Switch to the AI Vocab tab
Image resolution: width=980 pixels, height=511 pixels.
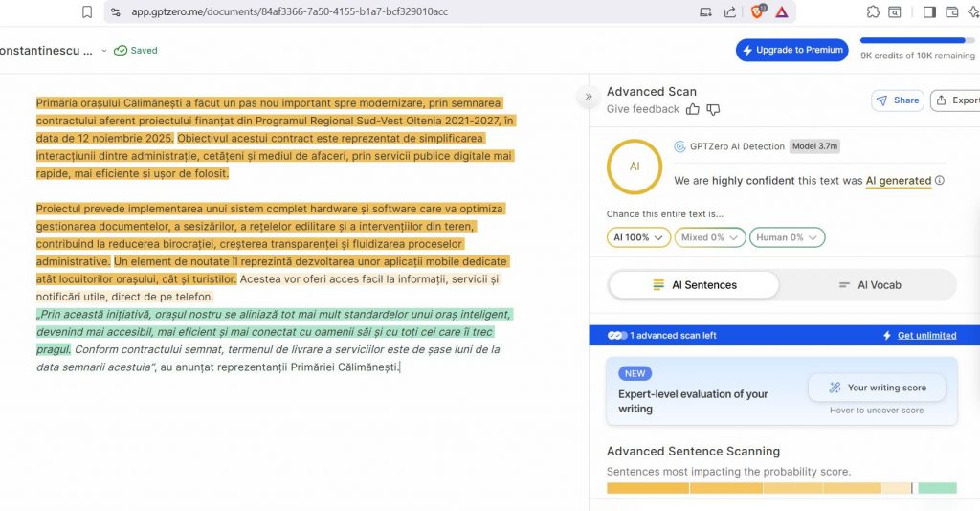tap(869, 285)
